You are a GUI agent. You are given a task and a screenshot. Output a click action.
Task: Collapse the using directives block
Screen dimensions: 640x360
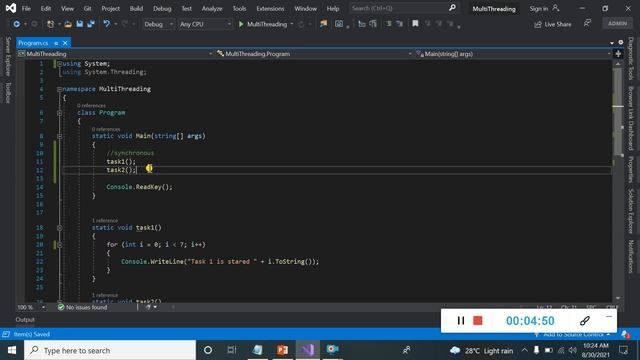(x=60, y=64)
